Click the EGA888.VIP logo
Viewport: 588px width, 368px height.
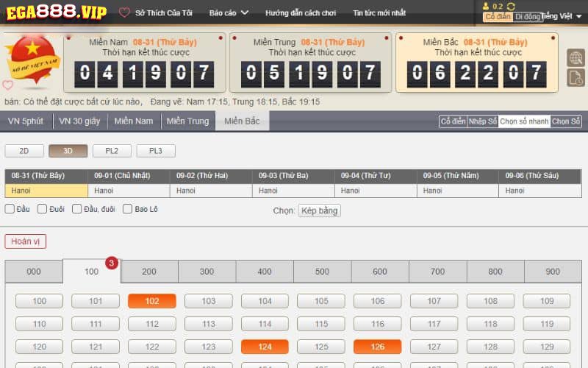[x=57, y=13]
